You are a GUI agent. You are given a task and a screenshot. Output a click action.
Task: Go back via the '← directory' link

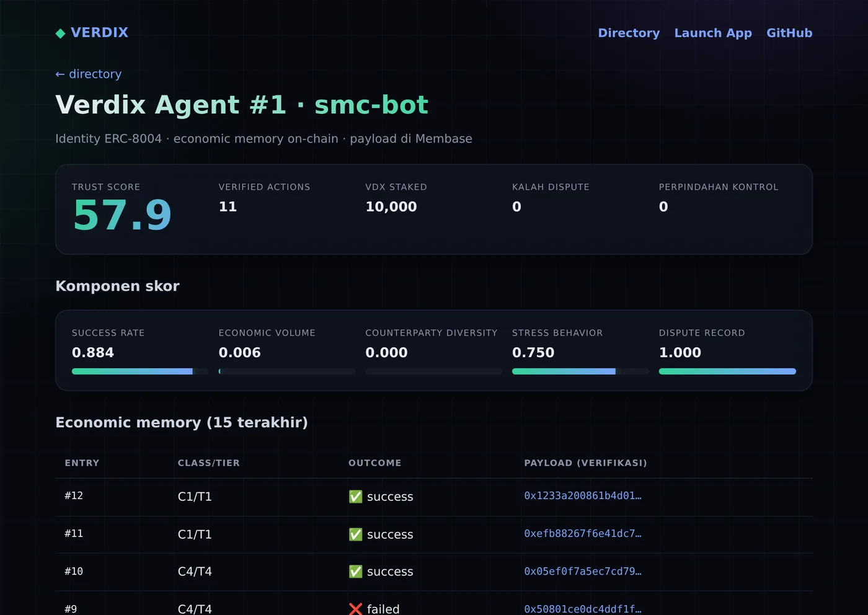(89, 74)
